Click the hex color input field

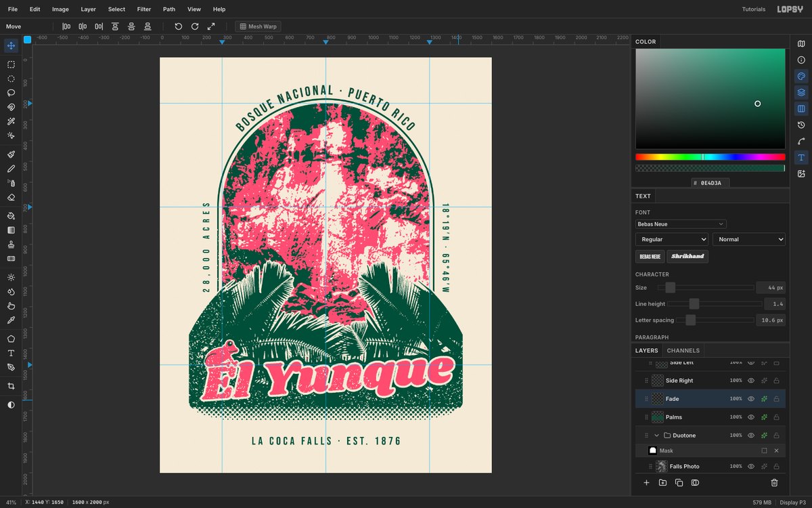coord(710,183)
